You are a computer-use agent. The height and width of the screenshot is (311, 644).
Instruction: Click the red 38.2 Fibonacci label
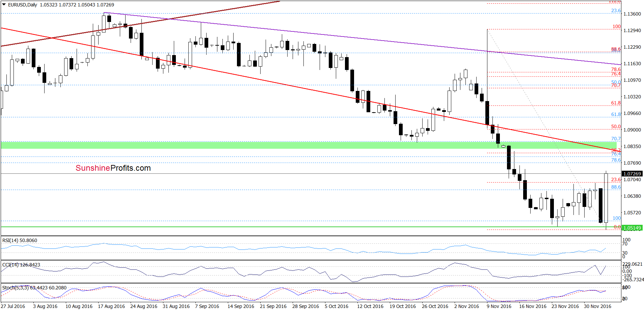tap(616, 150)
